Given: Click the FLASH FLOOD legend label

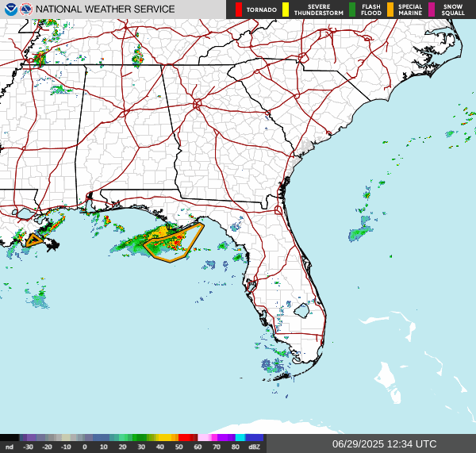Looking at the screenshot, I should pos(371,10).
